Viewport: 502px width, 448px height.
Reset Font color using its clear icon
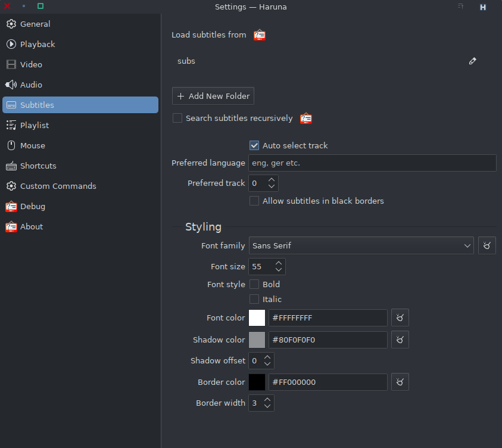click(x=400, y=318)
